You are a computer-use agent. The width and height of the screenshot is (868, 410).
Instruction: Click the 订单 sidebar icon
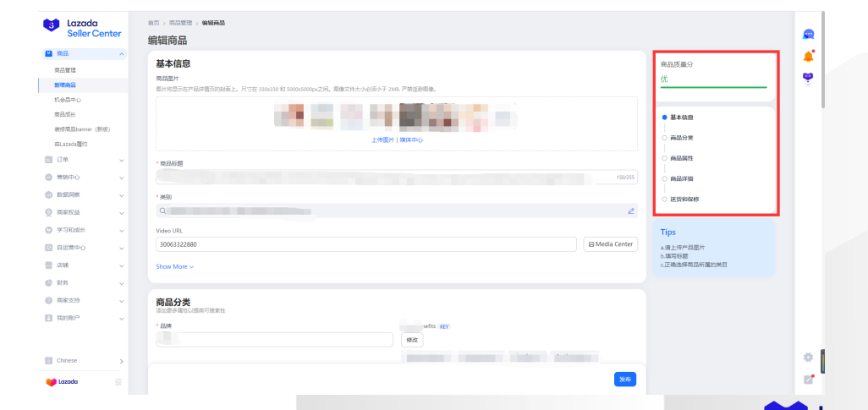49,160
